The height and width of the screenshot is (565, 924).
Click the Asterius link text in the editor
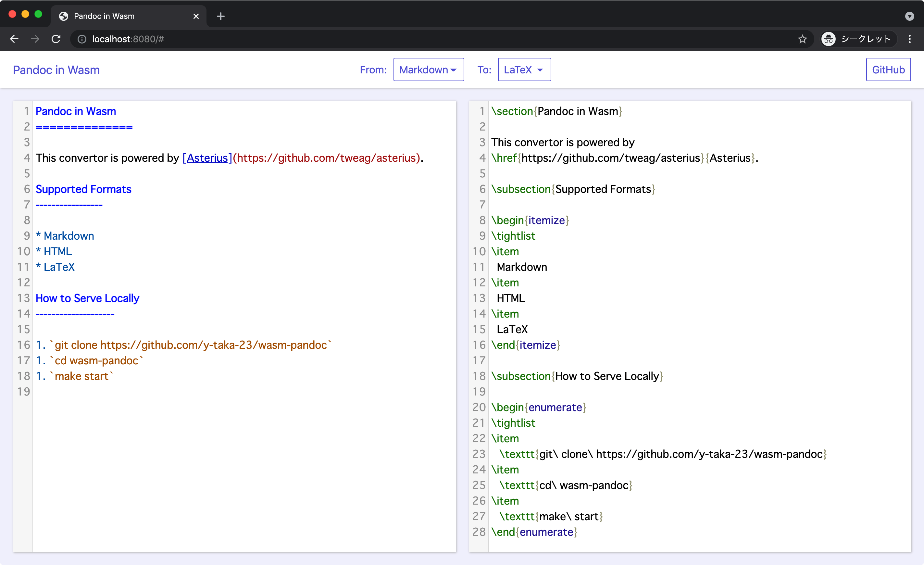[x=207, y=158]
